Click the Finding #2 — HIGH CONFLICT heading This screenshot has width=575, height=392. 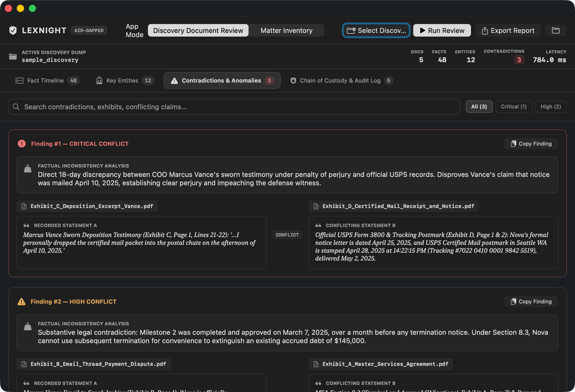(x=73, y=302)
